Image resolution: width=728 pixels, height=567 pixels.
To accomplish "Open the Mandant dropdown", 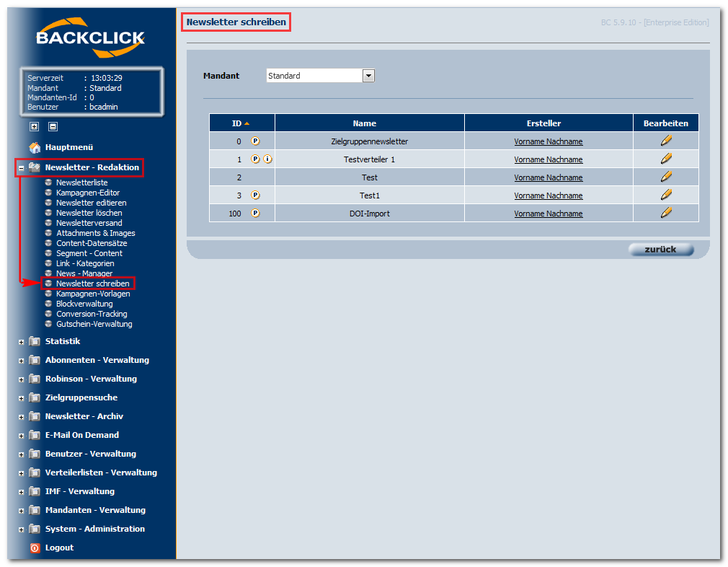I will tap(368, 75).
